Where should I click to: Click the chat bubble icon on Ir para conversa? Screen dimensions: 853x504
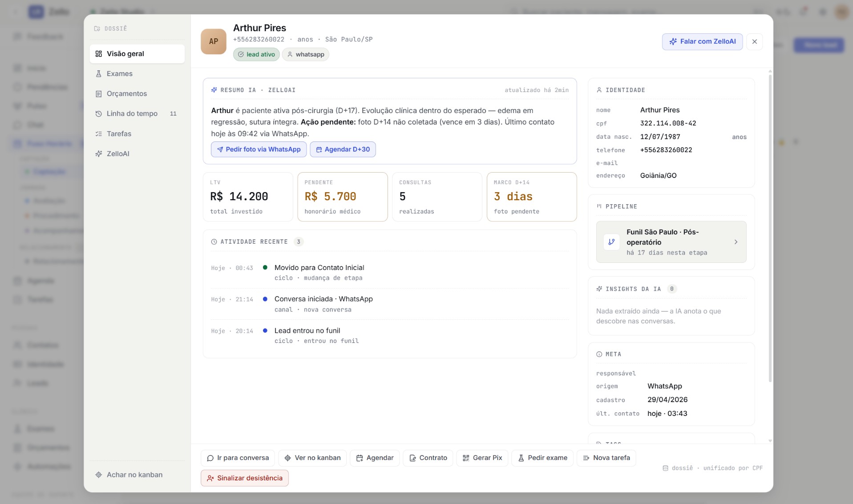coord(210,458)
